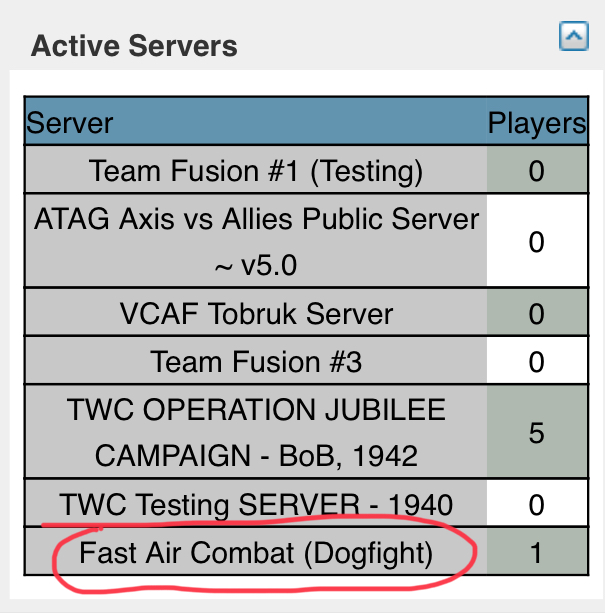Select VCAF Tobruk Server row
The width and height of the screenshot is (605, 613).
(x=256, y=313)
